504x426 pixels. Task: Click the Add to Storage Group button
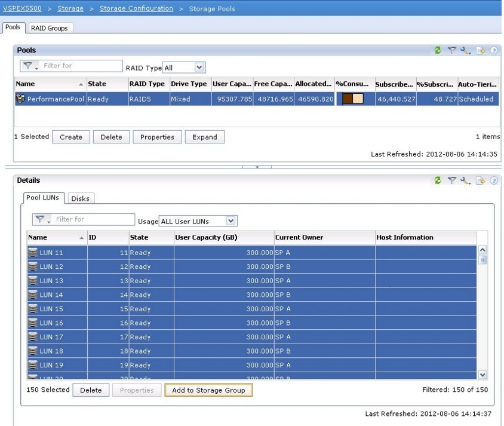point(208,390)
